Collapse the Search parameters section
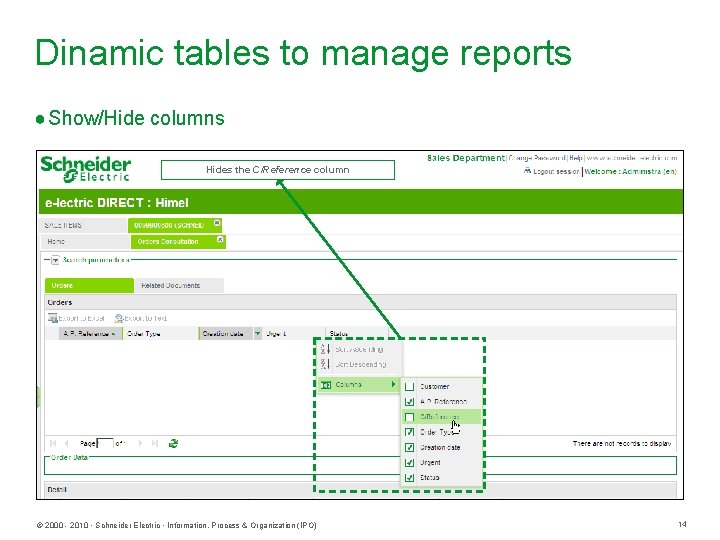Viewport: 720px width, 540px height. pyautogui.click(x=55, y=260)
